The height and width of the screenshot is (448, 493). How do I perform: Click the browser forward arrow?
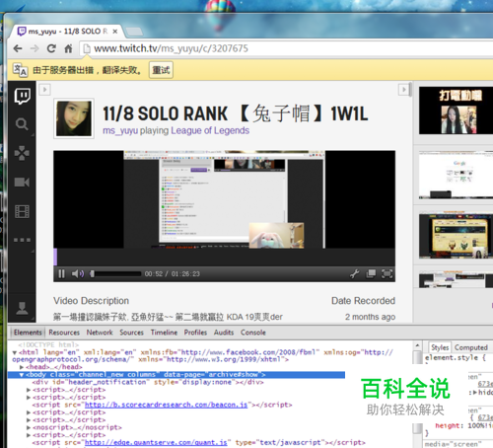click(x=35, y=49)
